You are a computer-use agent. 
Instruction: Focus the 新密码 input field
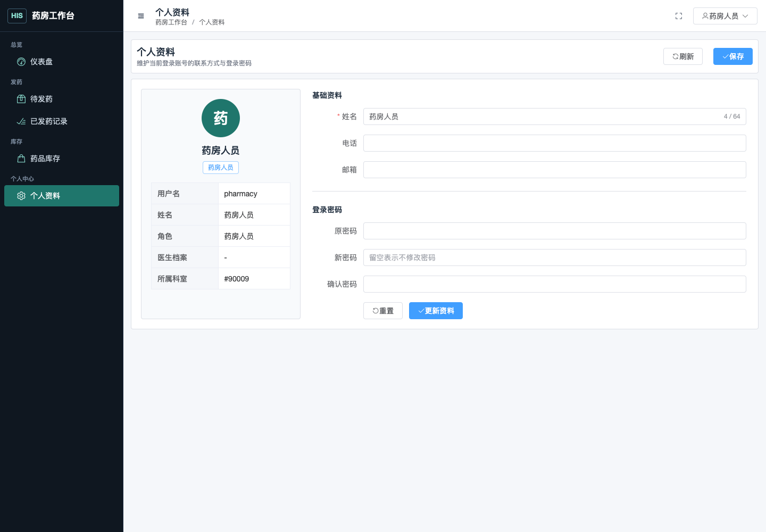pyautogui.click(x=555, y=257)
